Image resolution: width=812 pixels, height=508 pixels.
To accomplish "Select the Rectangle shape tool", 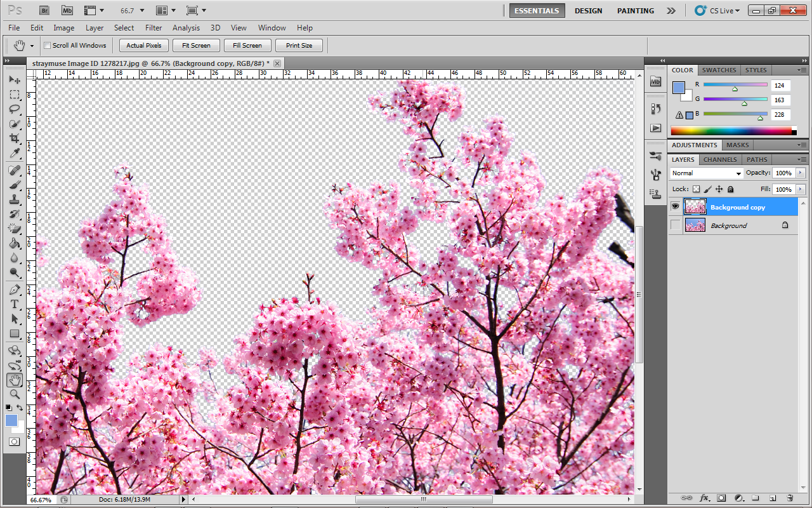I will [15, 333].
